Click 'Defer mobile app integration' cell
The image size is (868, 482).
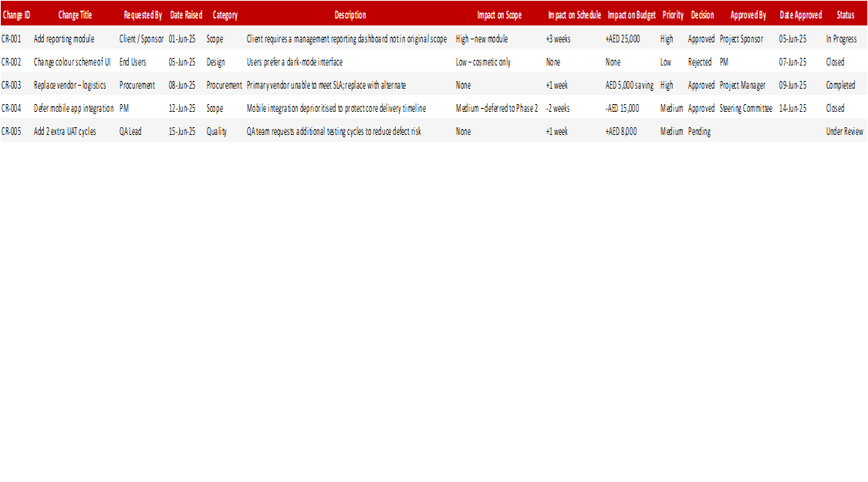click(x=73, y=109)
